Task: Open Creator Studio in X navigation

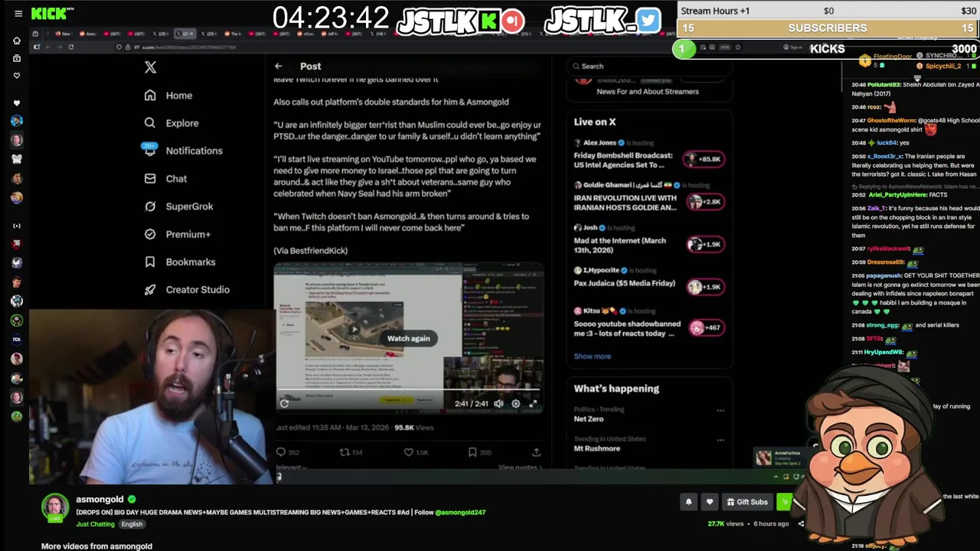Action: [186, 290]
